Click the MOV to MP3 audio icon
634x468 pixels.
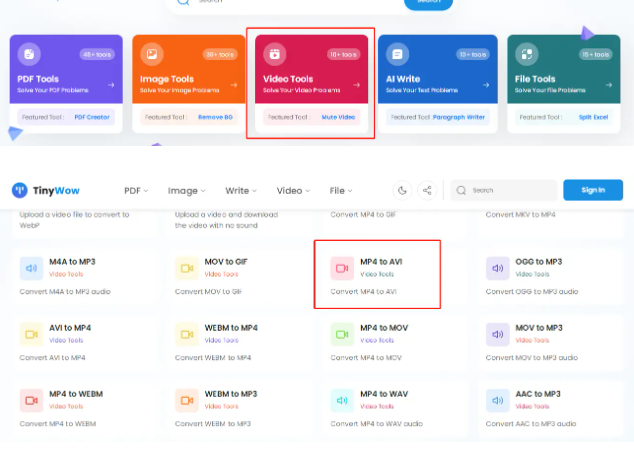coord(498,334)
